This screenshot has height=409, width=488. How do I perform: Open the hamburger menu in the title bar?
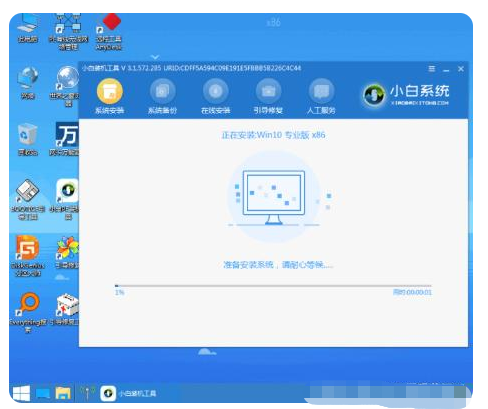coord(432,69)
